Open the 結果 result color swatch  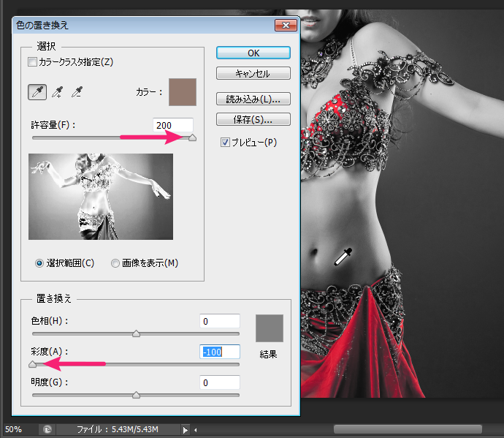tap(269, 328)
